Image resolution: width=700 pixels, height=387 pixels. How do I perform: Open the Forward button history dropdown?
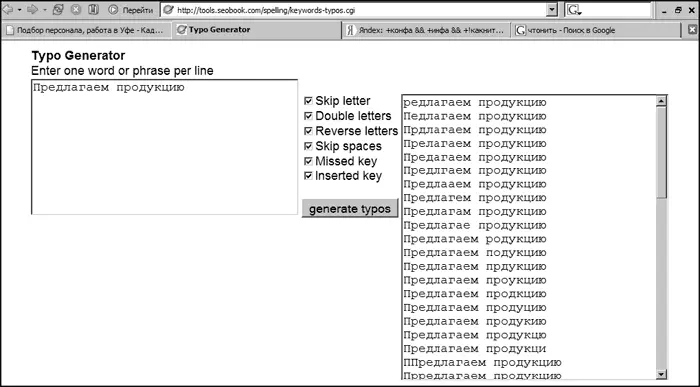coord(45,10)
